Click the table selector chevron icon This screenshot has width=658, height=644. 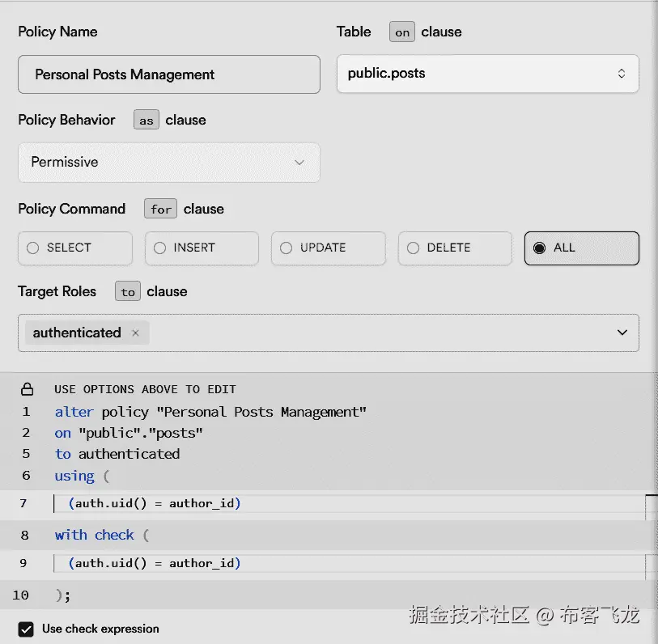(x=622, y=73)
